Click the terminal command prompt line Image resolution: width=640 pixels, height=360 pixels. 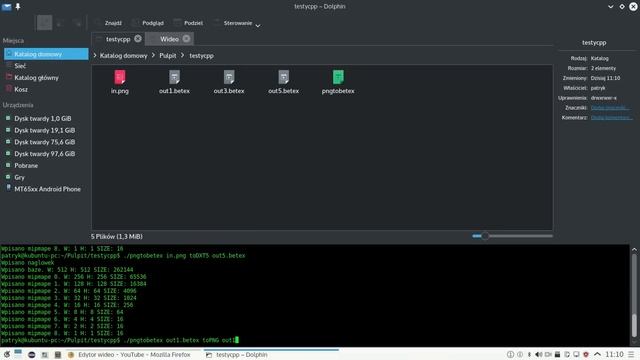tap(120, 340)
